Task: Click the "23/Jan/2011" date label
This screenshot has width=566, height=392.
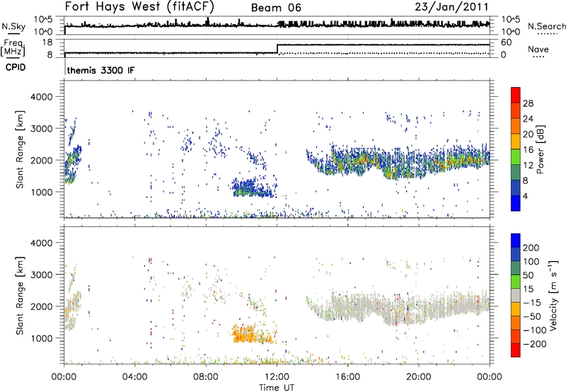Action: tap(451, 7)
